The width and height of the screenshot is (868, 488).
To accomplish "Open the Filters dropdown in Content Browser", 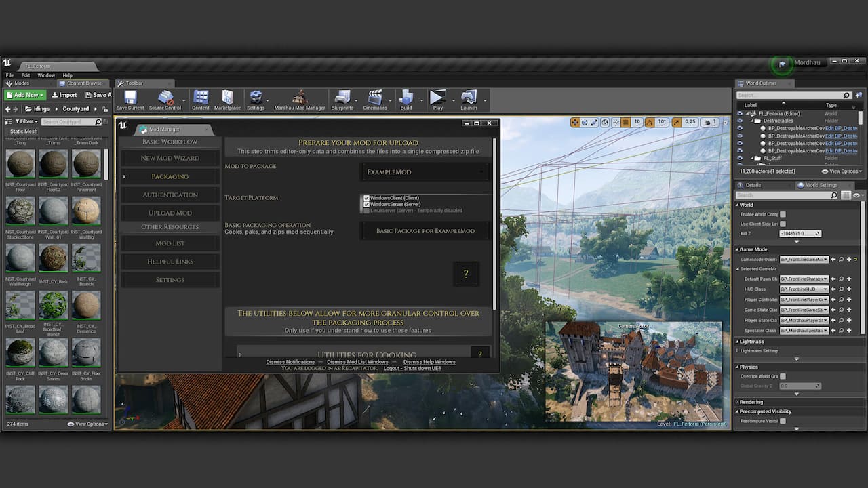I will (x=26, y=121).
